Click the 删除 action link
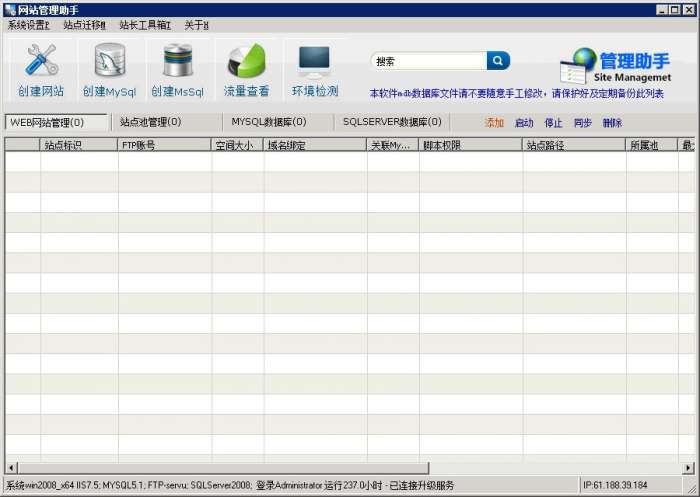Viewport: 700px width, 497px height. click(612, 123)
